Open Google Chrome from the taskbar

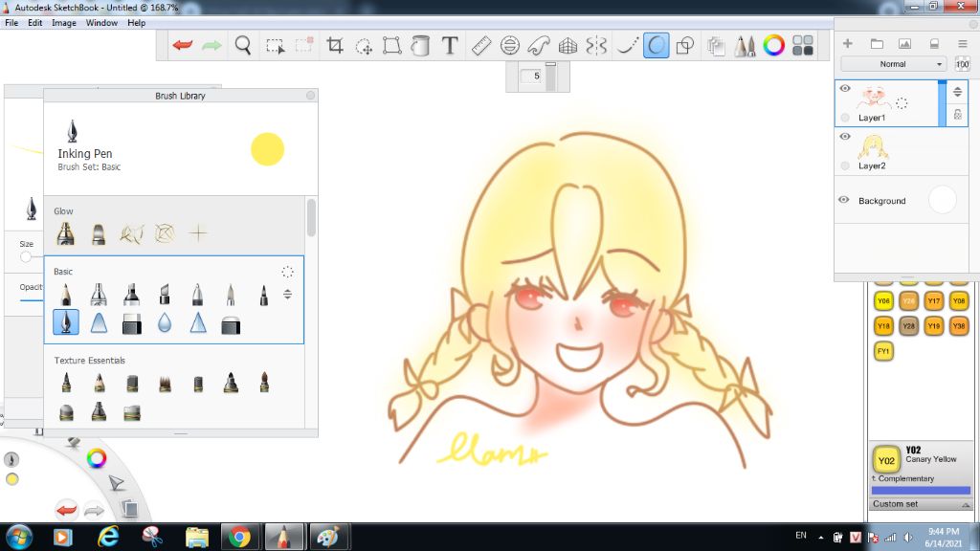pyautogui.click(x=238, y=537)
